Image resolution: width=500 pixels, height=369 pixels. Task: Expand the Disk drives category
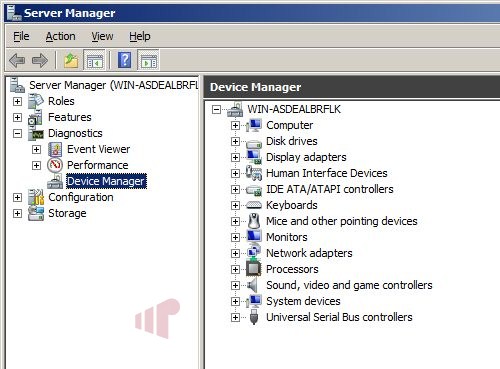[235, 141]
